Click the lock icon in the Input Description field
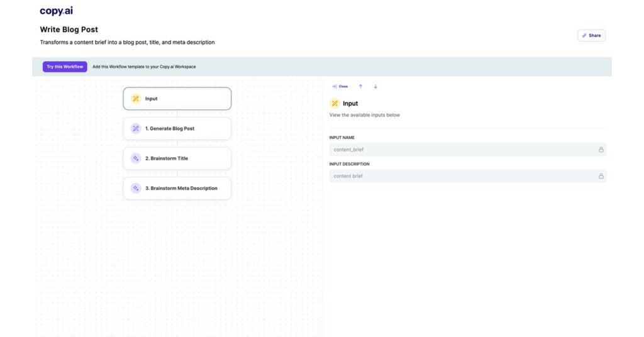Viewport: 644px width, 337px height. click(601, 176)
